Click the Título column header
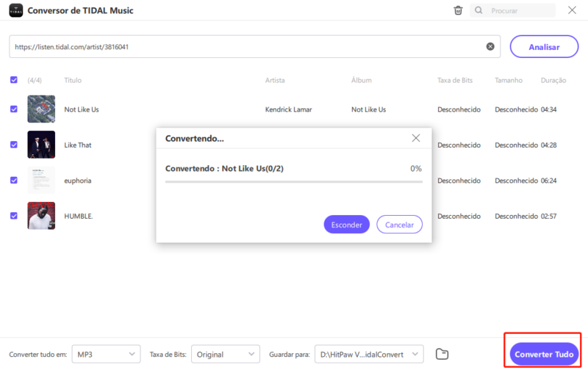 tap(73, 80)
